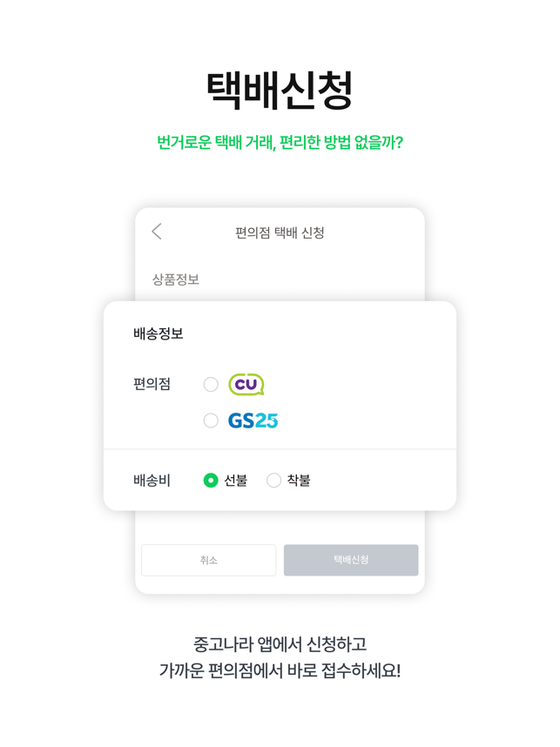Image resolution: width=560 pixels, height=747 pixels.
Task: Select the GS25 convenience store radio button
Action: coord(211,421)
